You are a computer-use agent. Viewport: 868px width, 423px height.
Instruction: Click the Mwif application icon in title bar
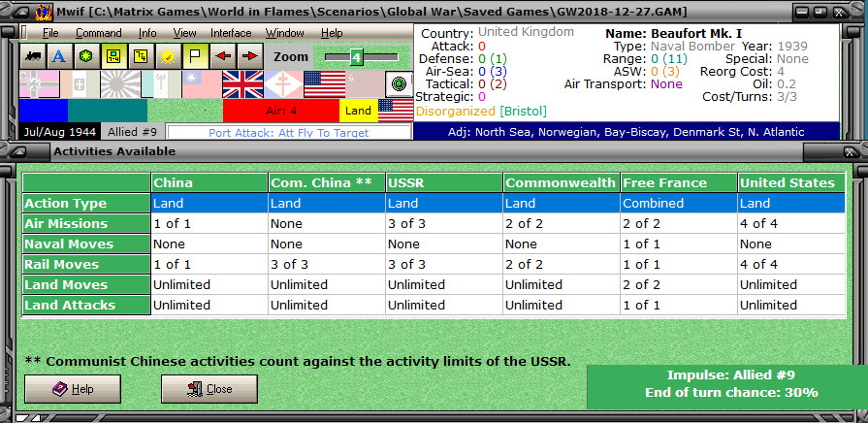pos(44,12)
